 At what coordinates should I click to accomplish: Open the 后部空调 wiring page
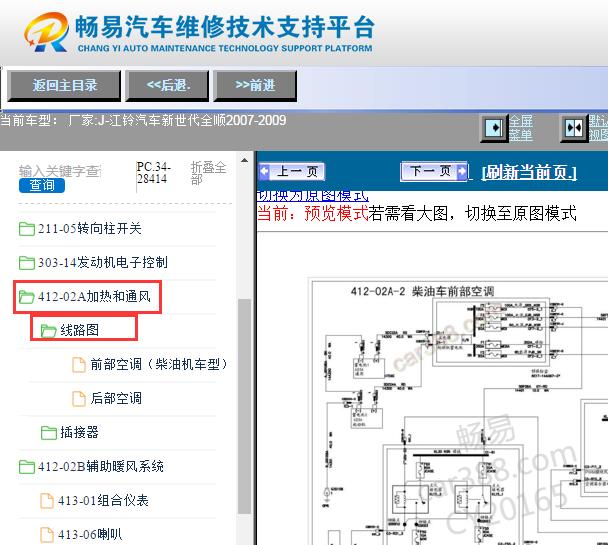[116, 398]
